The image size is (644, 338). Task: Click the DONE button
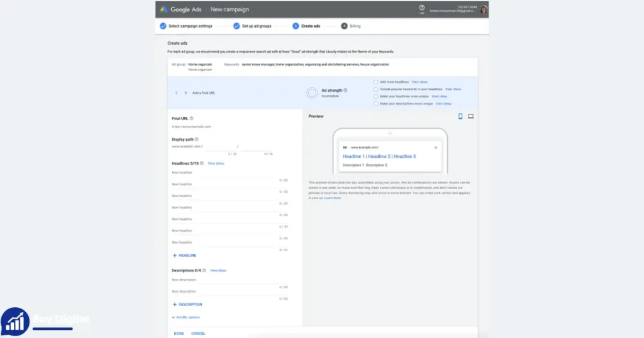(x=179, y=334)
